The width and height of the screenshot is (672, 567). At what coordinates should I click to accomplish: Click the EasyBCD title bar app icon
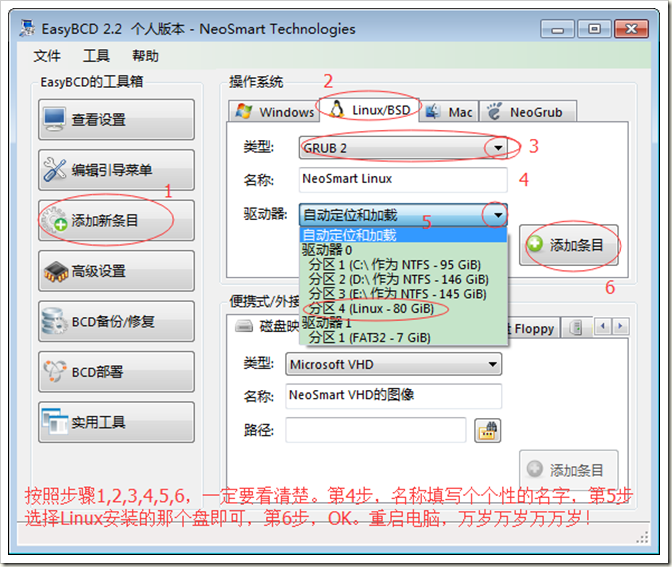point(28,28)
